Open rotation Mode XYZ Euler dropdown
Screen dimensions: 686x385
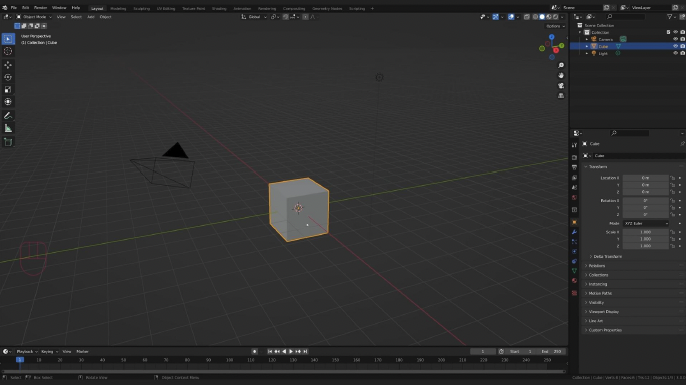tap(646, 224)
